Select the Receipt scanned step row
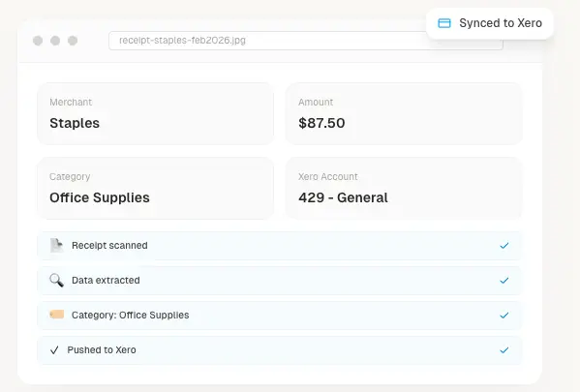This screenshot has height=392, width=580. 280,246
